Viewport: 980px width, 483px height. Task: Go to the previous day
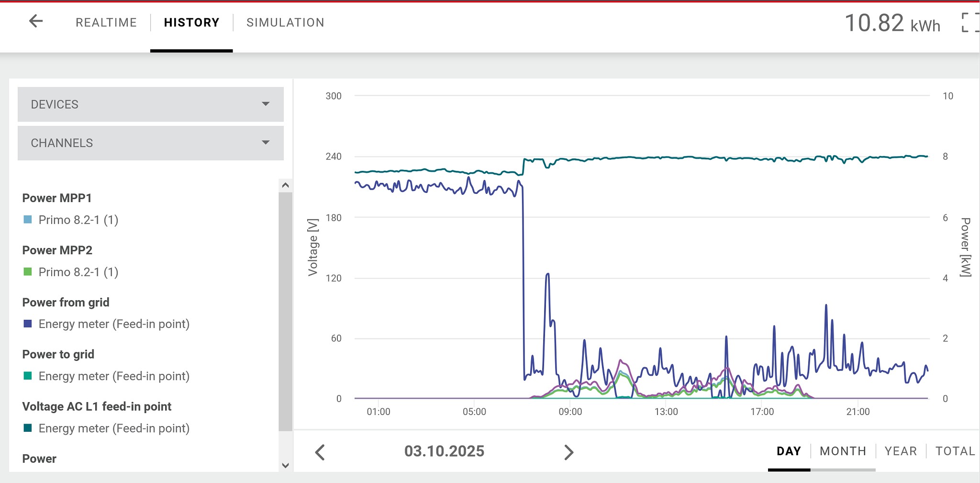pyautogui.click(x=320, y=452)
